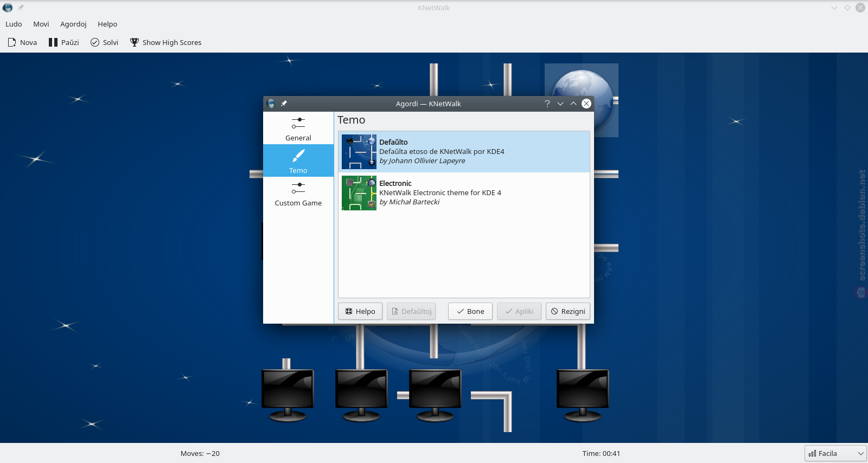Choose the Electronic theme entry
This screenshot has height=463, width=868.
(464, 193)
